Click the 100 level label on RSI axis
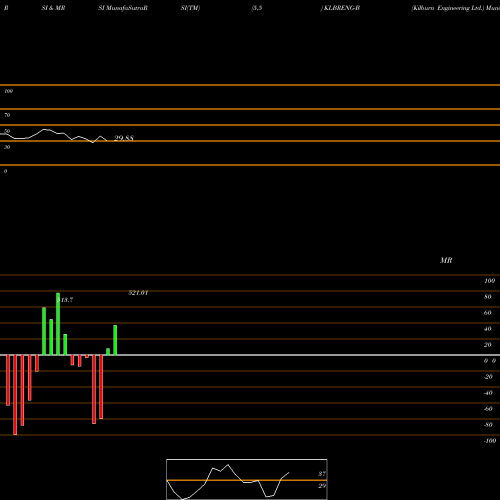500x500 pixels. click(8, 91)
